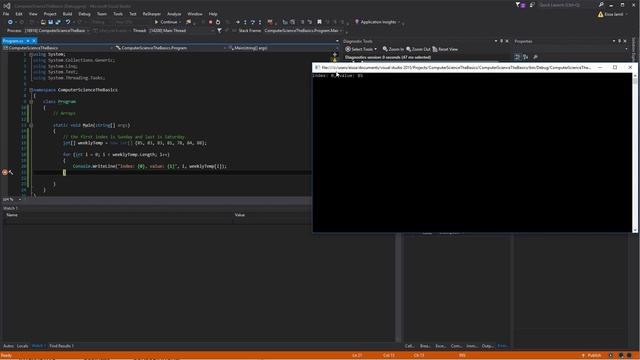The width and height of the screenshot is (640, 360).
Task: Click the Continue button
Action: pos(167,22)
